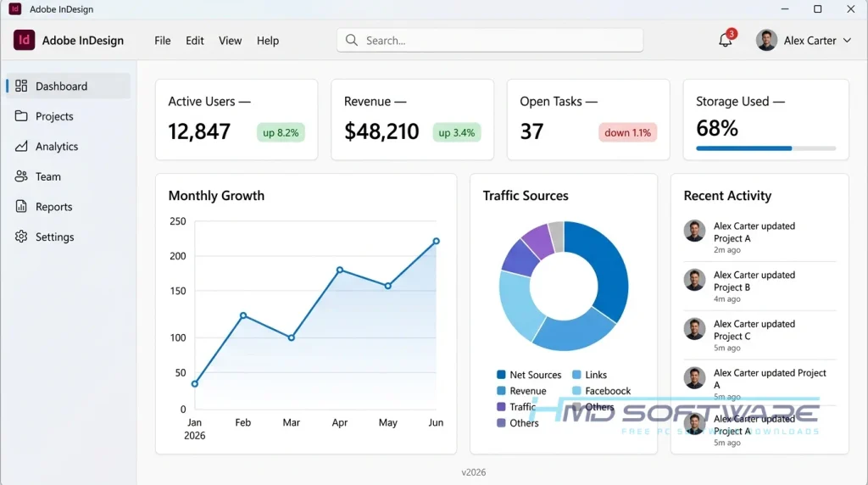This screenshot has width=868, height=485.
Task: Click the search magnifier icon
Action: point(352,40)
